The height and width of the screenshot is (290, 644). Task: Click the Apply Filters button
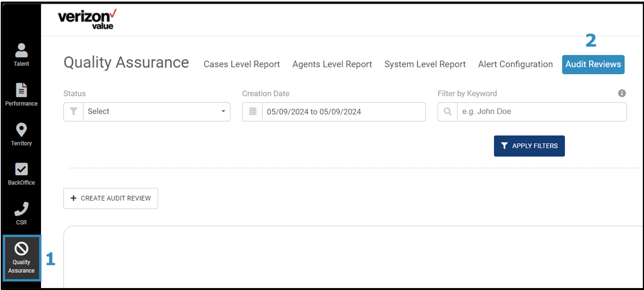coord(529,146)
